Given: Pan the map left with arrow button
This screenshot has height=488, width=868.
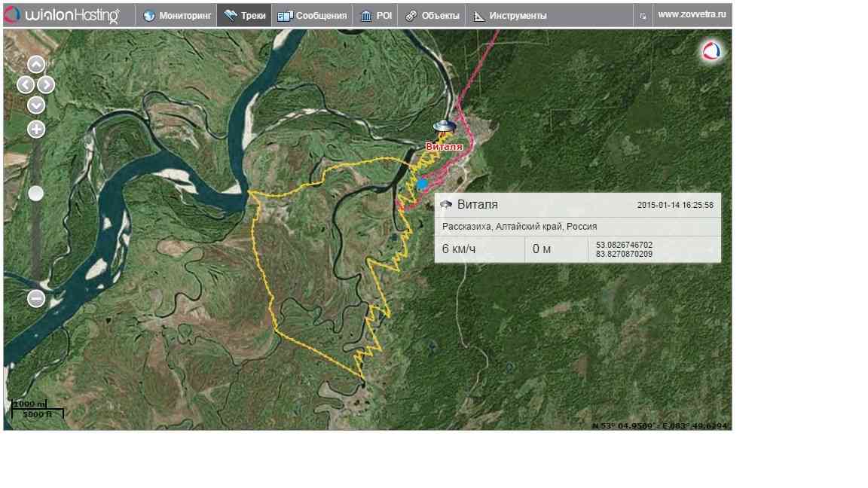Looking at the screenshot, I should [x=26, y=84].
